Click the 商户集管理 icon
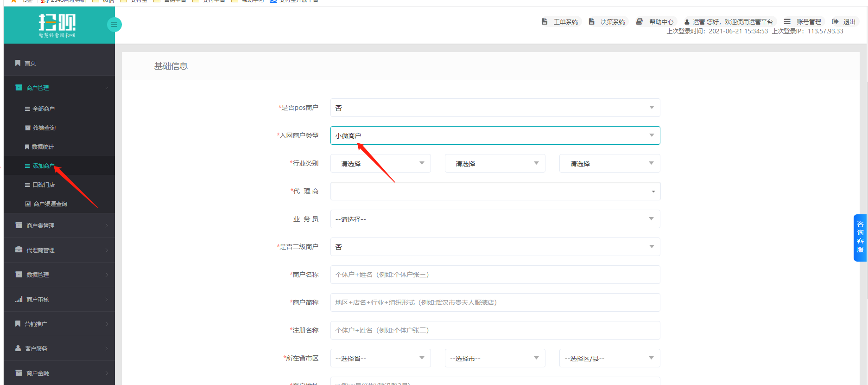Screen dimensions: 868x385 click(x=19, y=225)
